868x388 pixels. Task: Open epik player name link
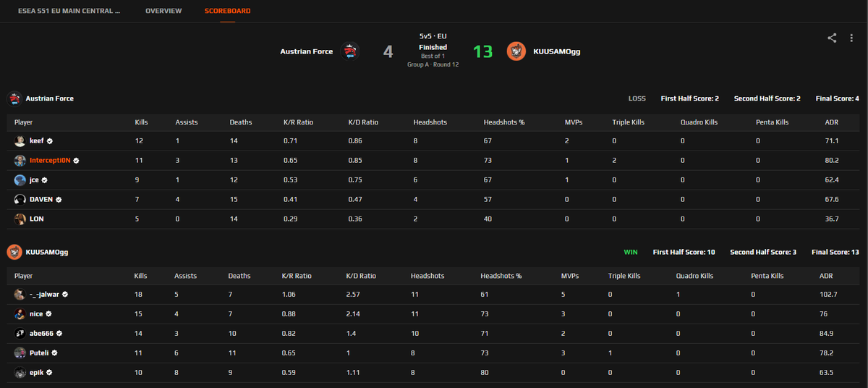coord(37,372)
